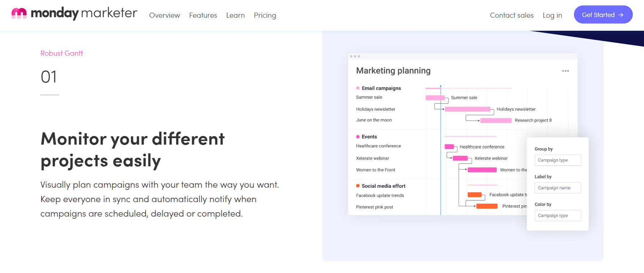Open the Features menu item
Screen dimensions: 644x273
coord(203,15)
